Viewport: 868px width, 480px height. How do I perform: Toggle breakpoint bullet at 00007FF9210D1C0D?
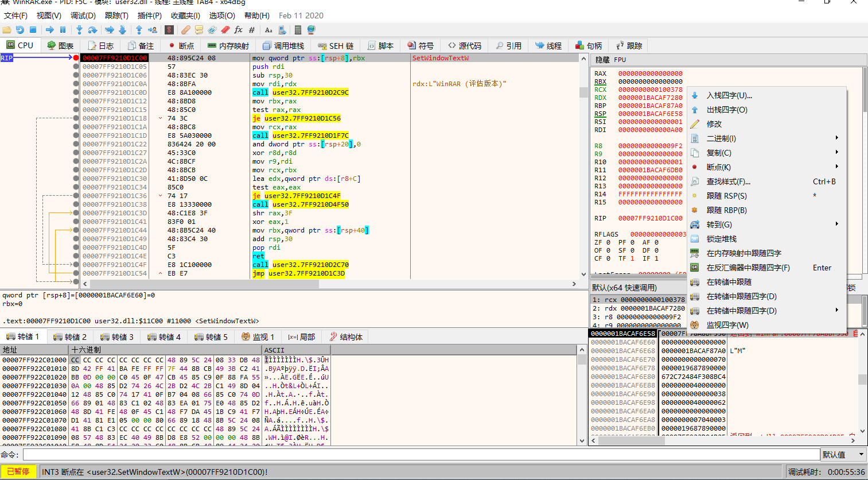pos(76,92)
